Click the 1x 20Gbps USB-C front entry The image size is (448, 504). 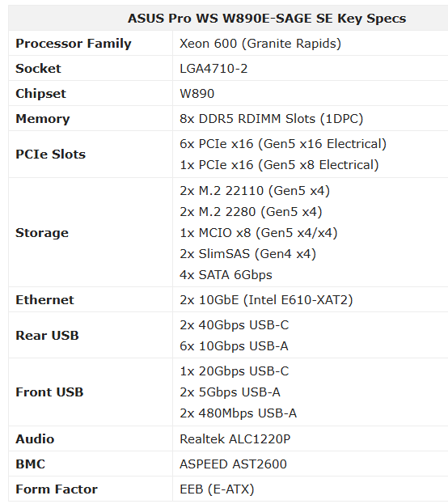pyautogui.click(x=234, y=371)
